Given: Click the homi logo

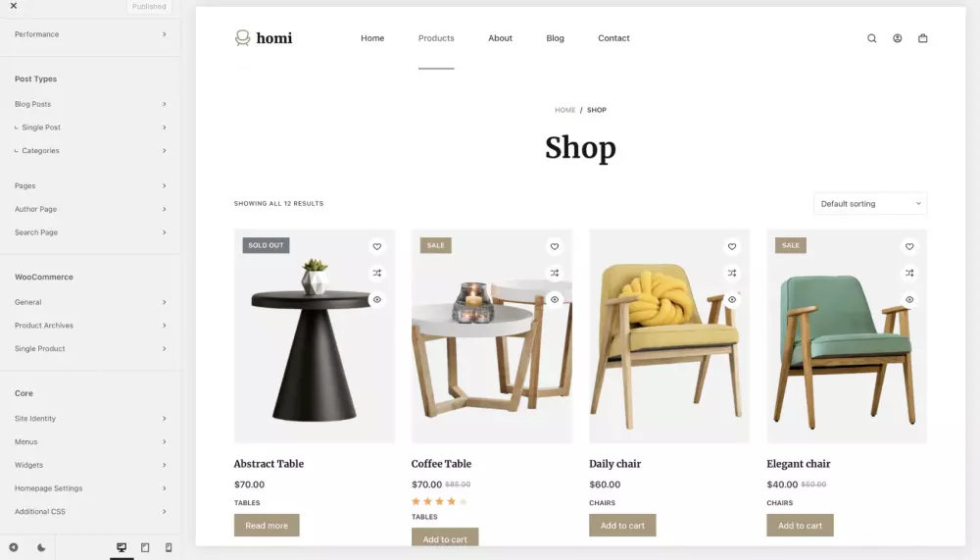Looking at the screenshot, I should [263, 38].
